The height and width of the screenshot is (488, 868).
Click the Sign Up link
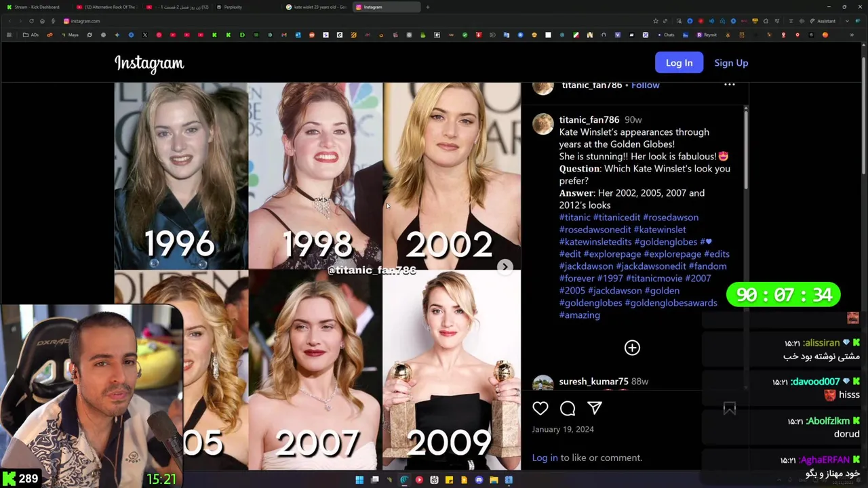pyautogui.click(x=731, y=62)
